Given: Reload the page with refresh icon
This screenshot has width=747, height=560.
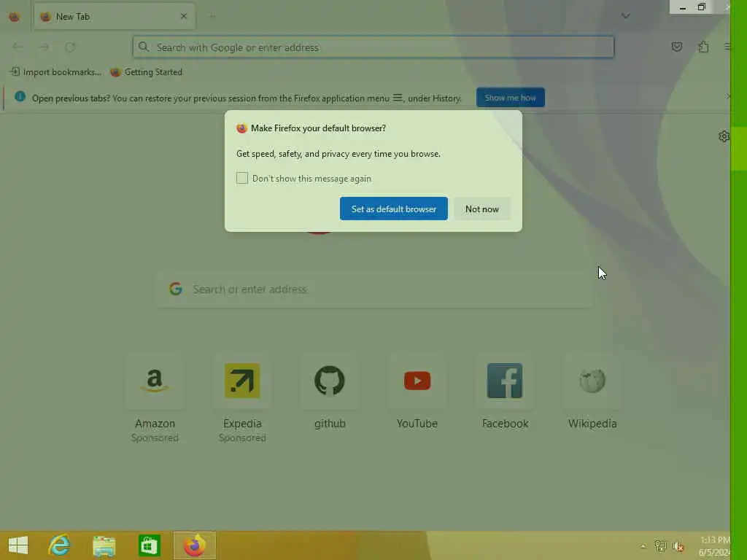Looking at the screenshot, I should 70,47.
